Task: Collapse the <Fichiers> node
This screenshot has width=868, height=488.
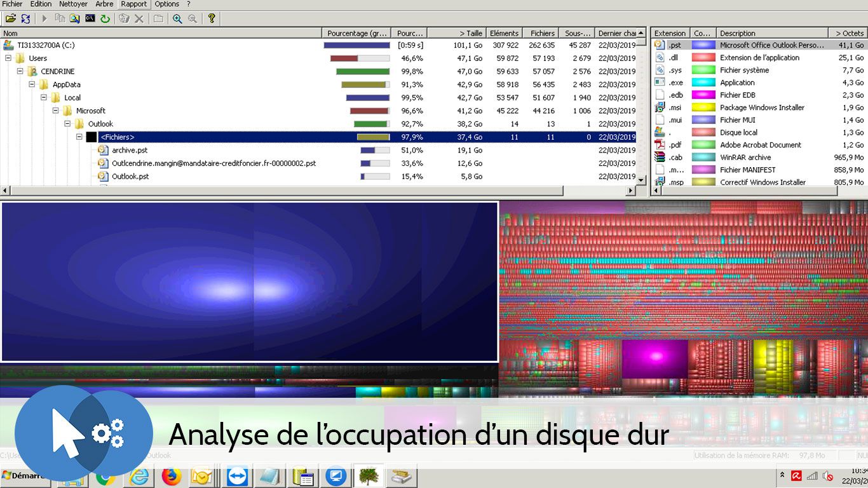Action: (79, 137)
